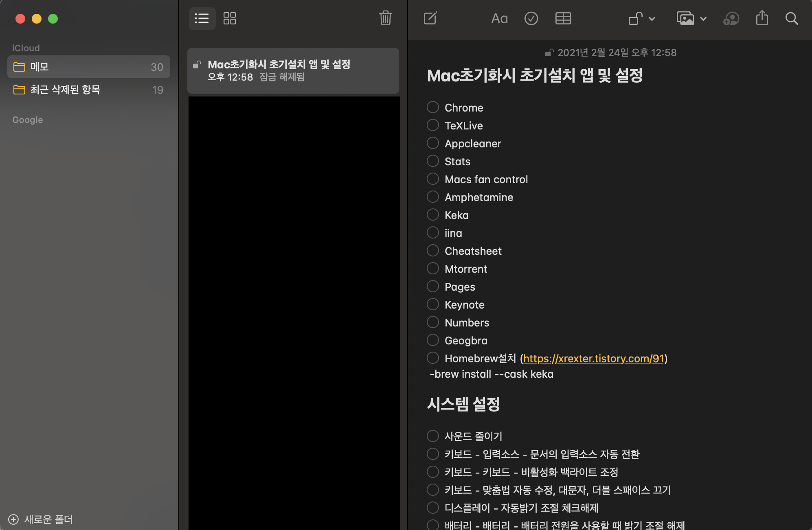
Task: Tick the Keynote checklist circle
Action: click(432, 304)
